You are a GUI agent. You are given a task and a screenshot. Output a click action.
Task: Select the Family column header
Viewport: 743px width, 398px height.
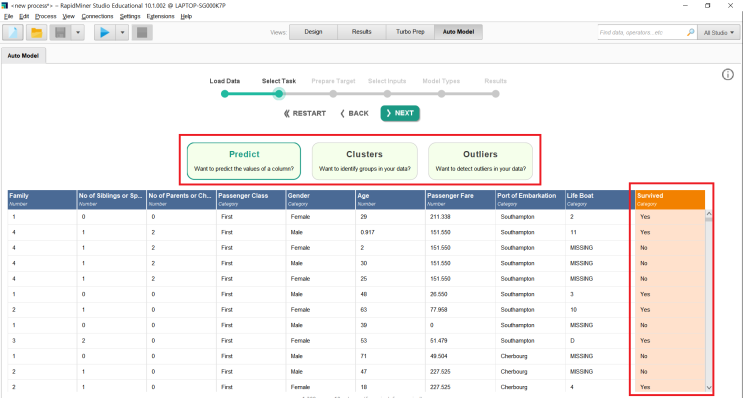(42, 199)
